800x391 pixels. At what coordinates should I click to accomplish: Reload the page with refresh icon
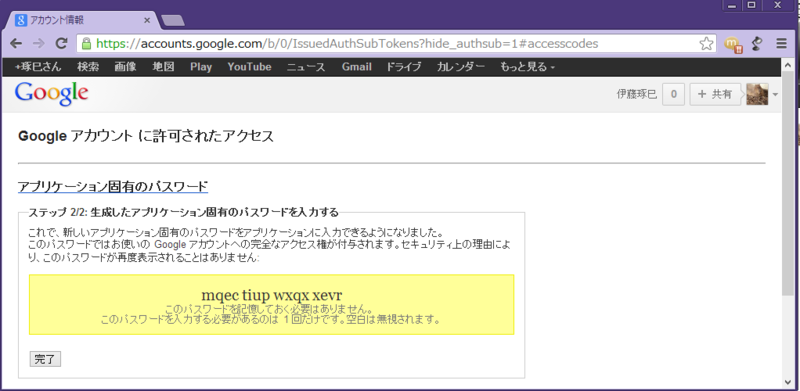click(x=61, y=43)
